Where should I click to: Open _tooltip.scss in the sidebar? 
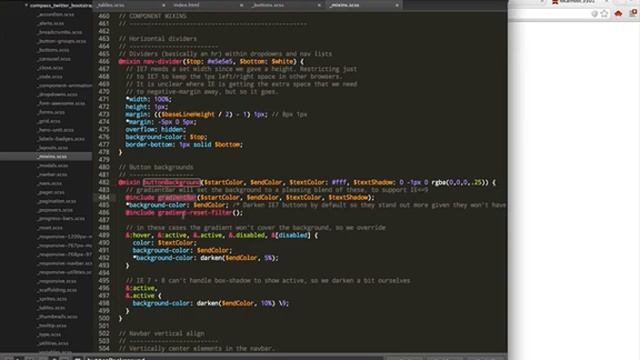pyautogui.click(x=52, y=326)
